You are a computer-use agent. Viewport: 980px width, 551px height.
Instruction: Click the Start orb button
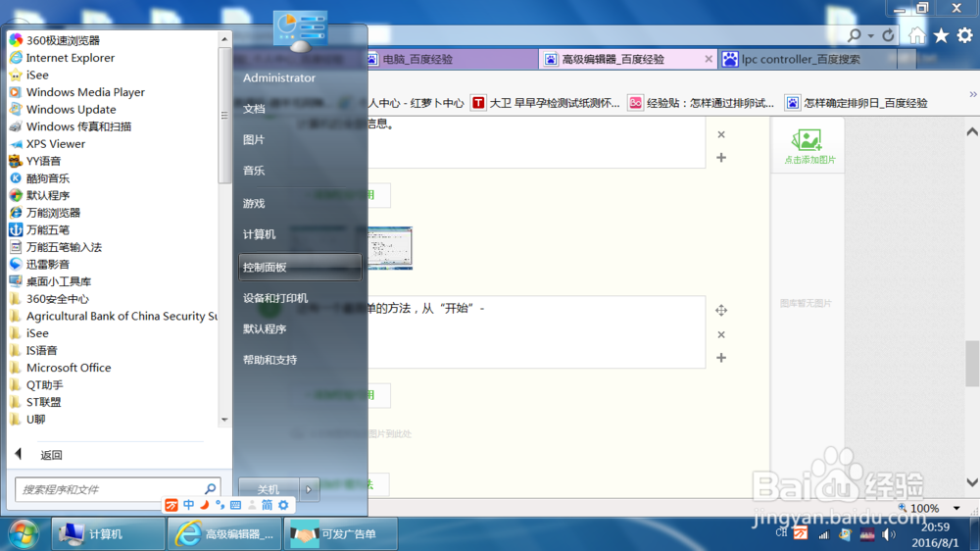click(24, 534)
